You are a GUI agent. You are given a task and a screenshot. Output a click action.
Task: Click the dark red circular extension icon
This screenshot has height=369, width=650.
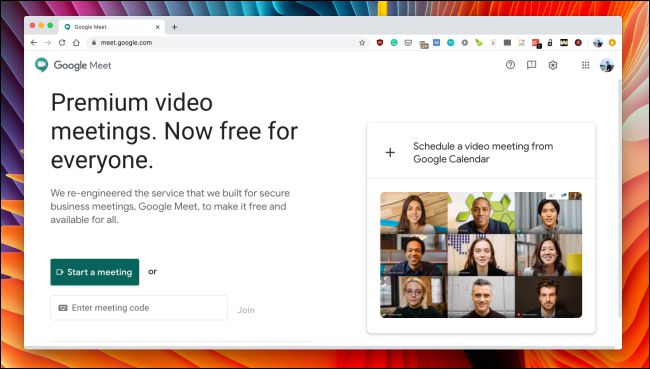(578, 43)
